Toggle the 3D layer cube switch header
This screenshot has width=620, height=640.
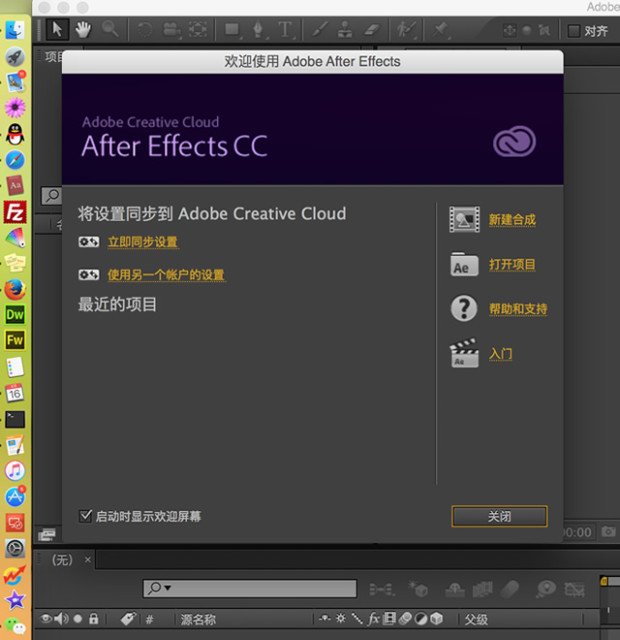click(x=436, y=619)
